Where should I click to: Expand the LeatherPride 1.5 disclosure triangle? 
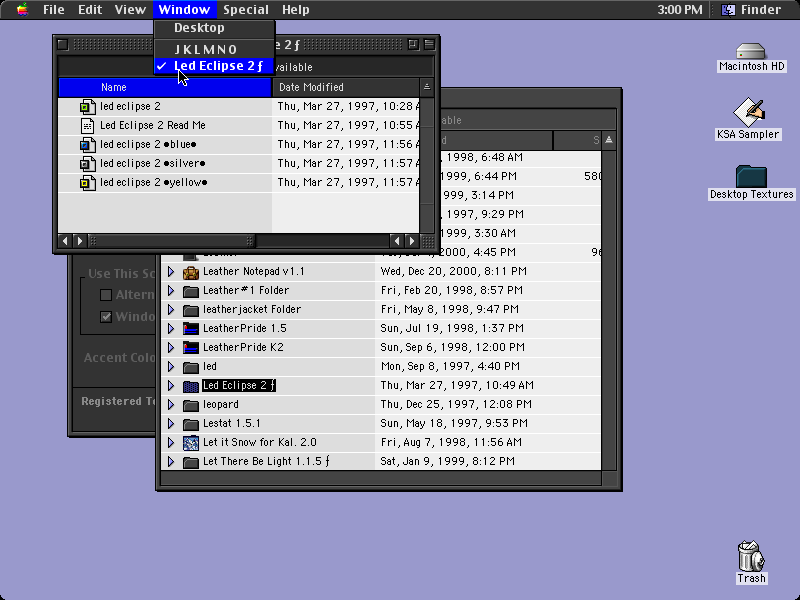click(x=171, y=329)
